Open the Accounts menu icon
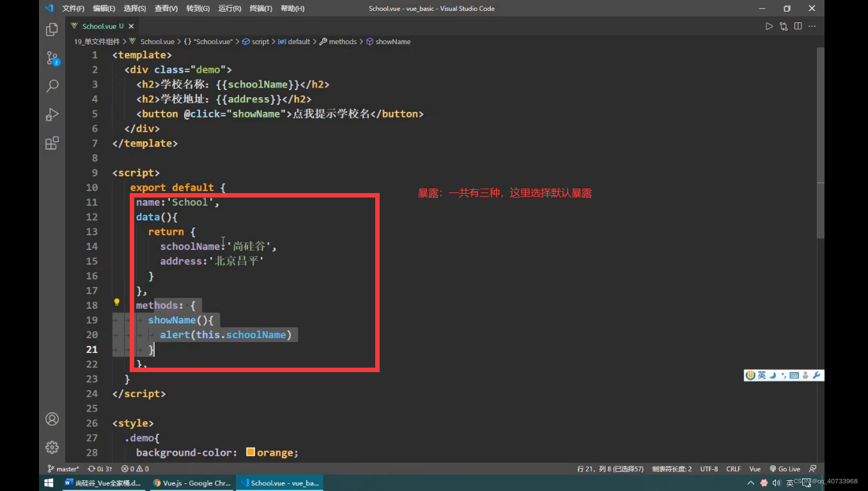This screenshot has height=491, width=868. click(52, 419)
